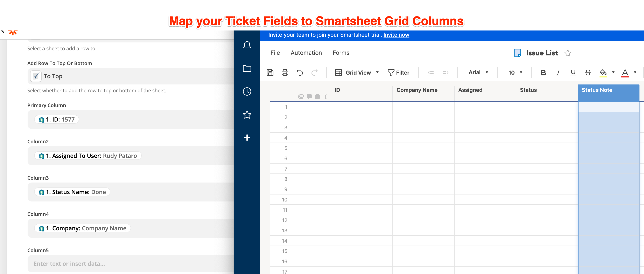Open the Browse folder icon in the sidebar

point(247,68)
